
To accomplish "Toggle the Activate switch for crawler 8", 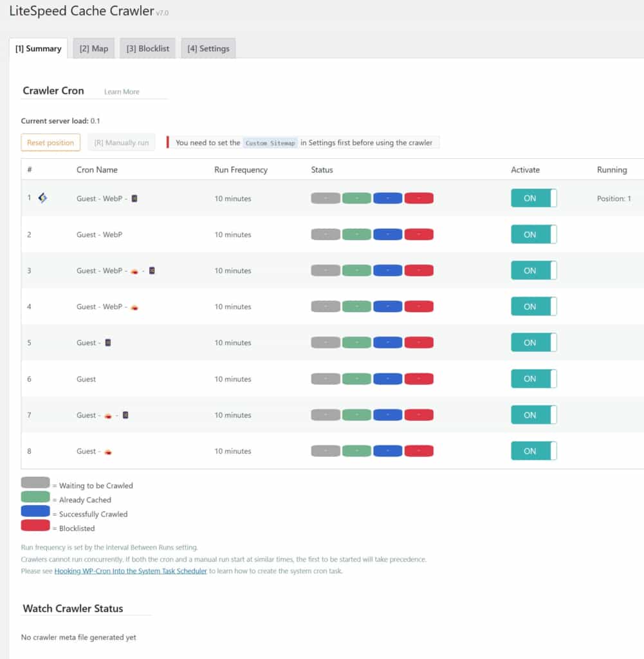I will pos(533,451).
